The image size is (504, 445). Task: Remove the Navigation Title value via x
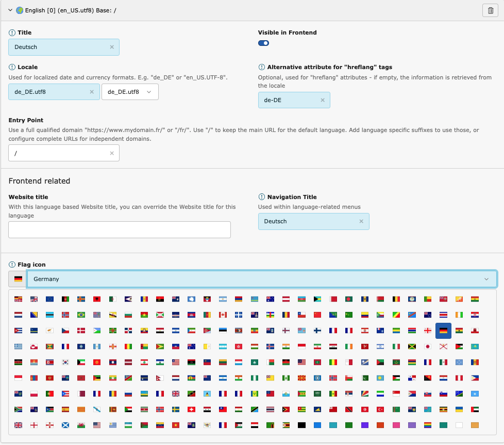pos(361,221)
